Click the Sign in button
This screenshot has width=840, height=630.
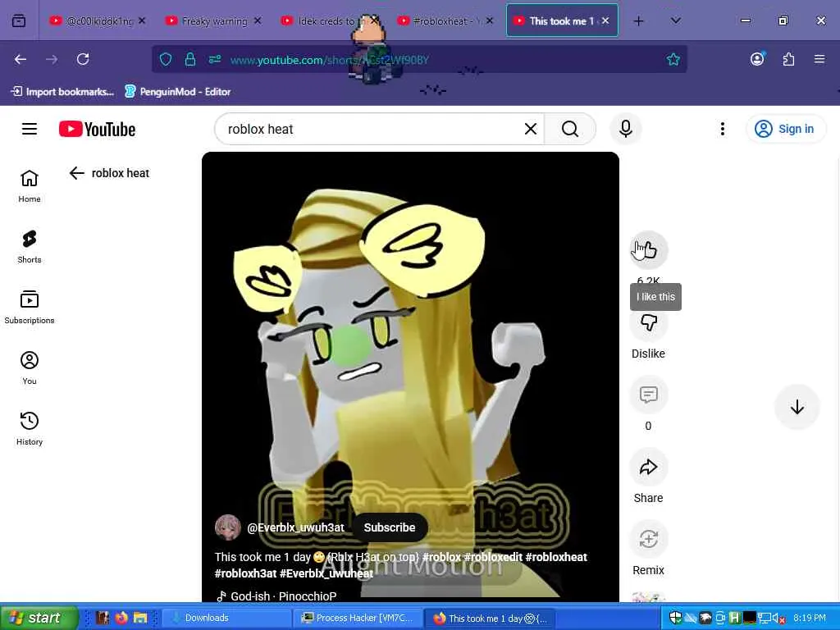tap(785, 129)
